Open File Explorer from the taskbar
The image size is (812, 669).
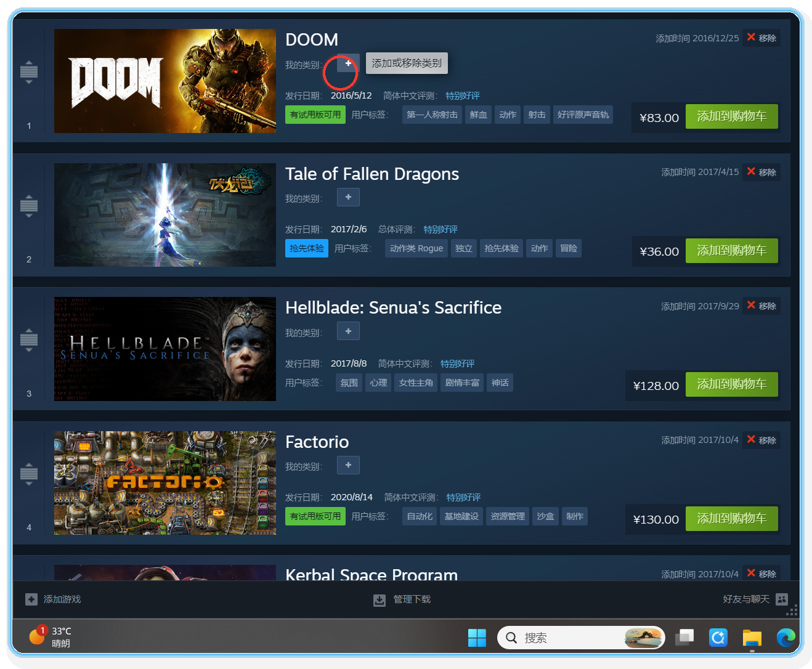pyautogui.click(x=752, y=638)
